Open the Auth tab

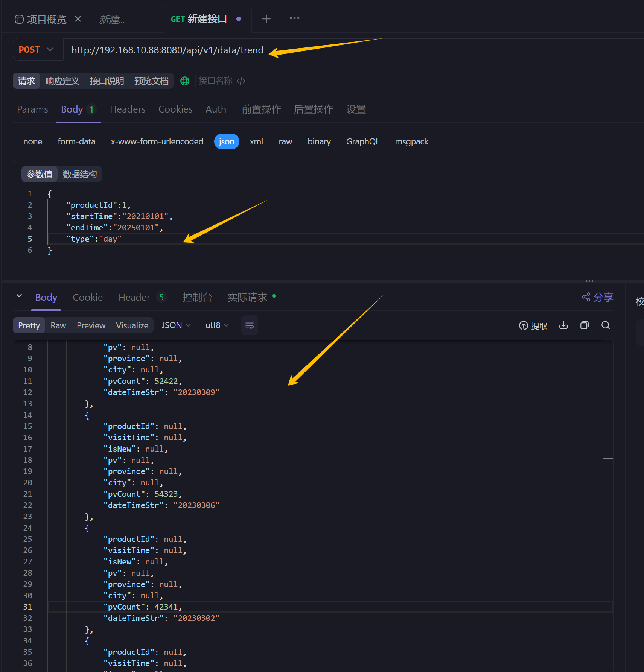click(216, 109)
